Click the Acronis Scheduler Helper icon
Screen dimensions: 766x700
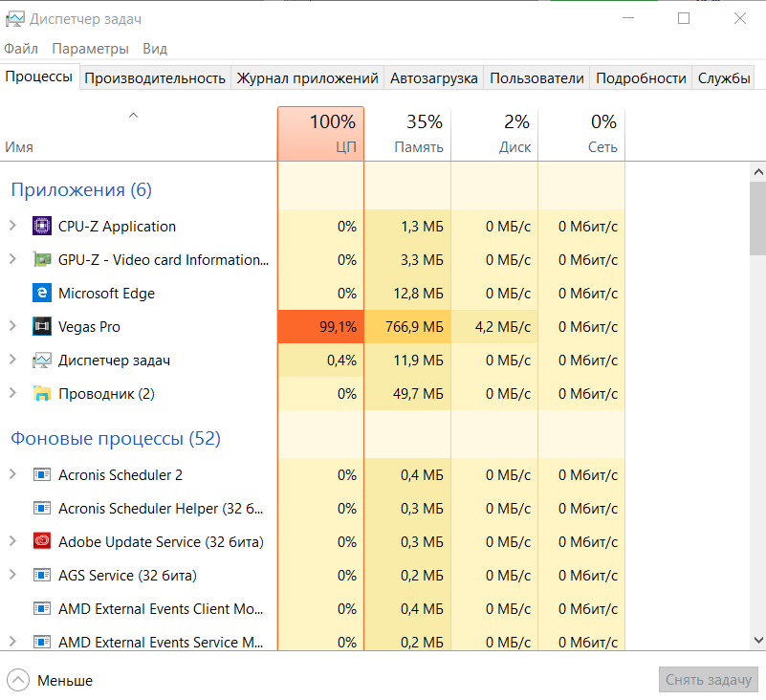point(42,508)
